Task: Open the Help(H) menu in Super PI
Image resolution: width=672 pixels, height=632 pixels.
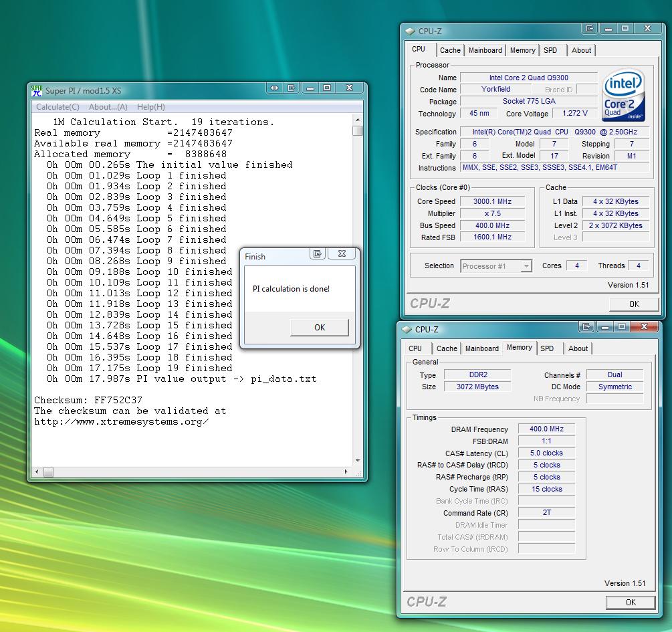Action: point(151,107)
